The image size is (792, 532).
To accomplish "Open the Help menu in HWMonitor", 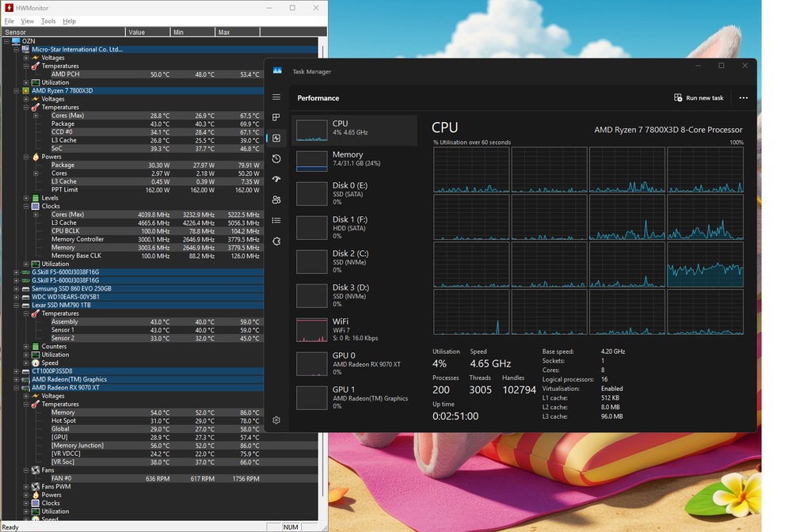I will [69, 21].
